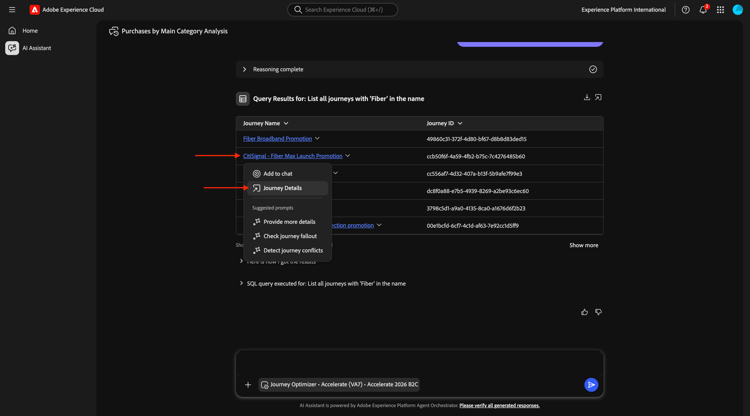Open the partially hidden 'ection promotion' journey link

(353, 225)
